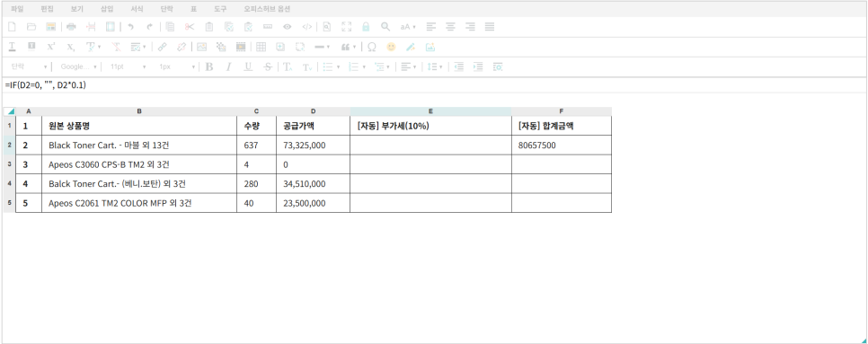Open the horizontal line dropdown
Screen dimensions: 868x344
coord(323,47)
